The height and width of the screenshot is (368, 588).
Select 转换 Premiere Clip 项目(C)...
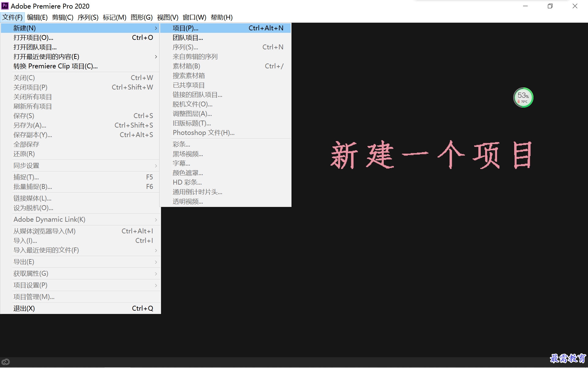(80, 66)
